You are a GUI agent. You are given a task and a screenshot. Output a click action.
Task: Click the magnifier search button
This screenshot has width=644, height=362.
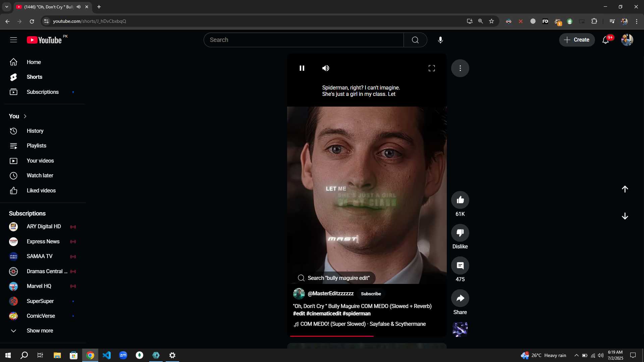(x=415, y=40)
